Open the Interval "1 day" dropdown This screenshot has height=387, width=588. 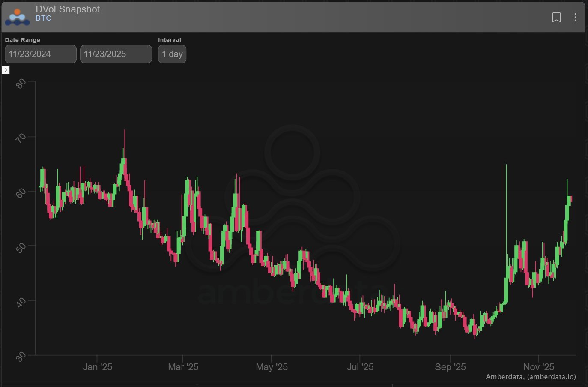click(172, 54)
